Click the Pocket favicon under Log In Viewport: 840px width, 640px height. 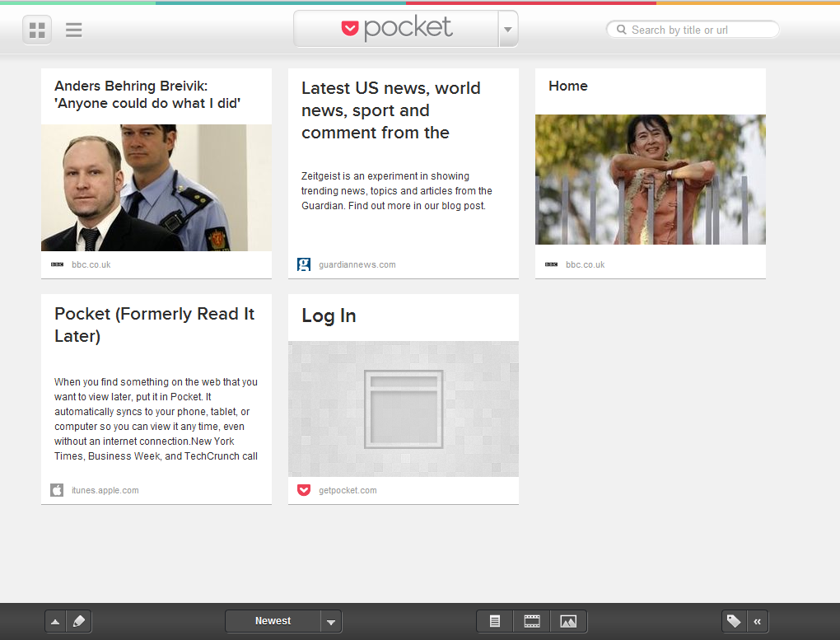click(x=304, y=490)
